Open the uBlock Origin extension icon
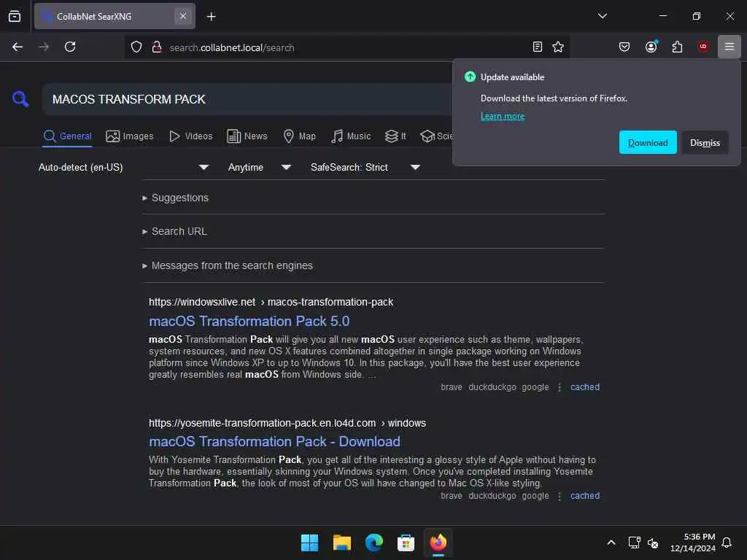Image resolution: width=747 pixels, height=560 pixels. point(703,47)
